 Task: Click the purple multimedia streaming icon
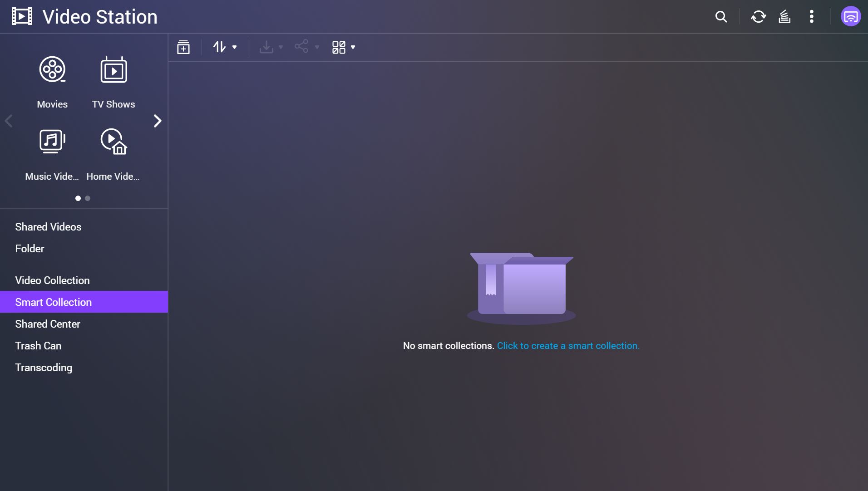(x=850, y=17)
